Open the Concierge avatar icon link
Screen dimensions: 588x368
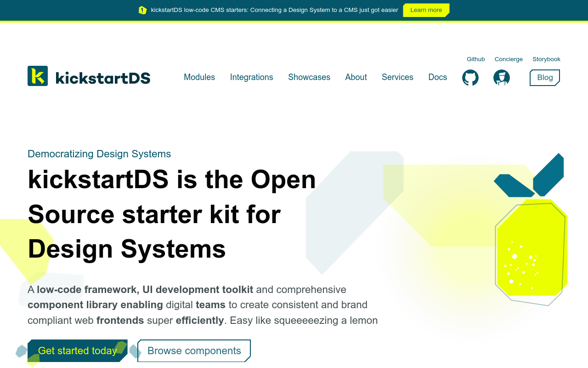tap(502, 78)
